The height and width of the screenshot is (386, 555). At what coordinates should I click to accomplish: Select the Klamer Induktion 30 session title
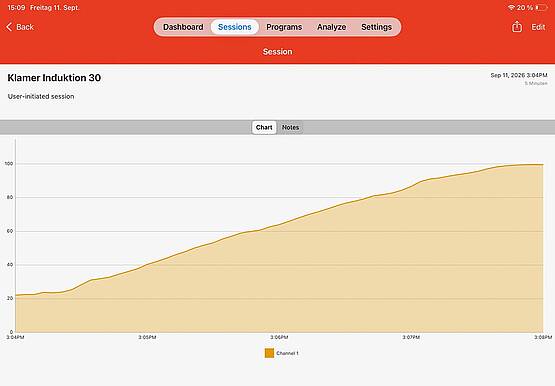pyautogui.click(x=54, y=78)
